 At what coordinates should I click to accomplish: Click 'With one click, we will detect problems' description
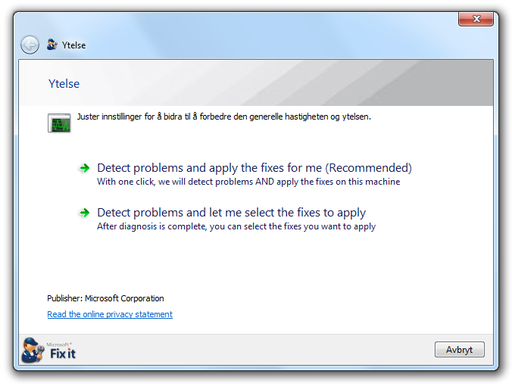(x=248, y=182)
